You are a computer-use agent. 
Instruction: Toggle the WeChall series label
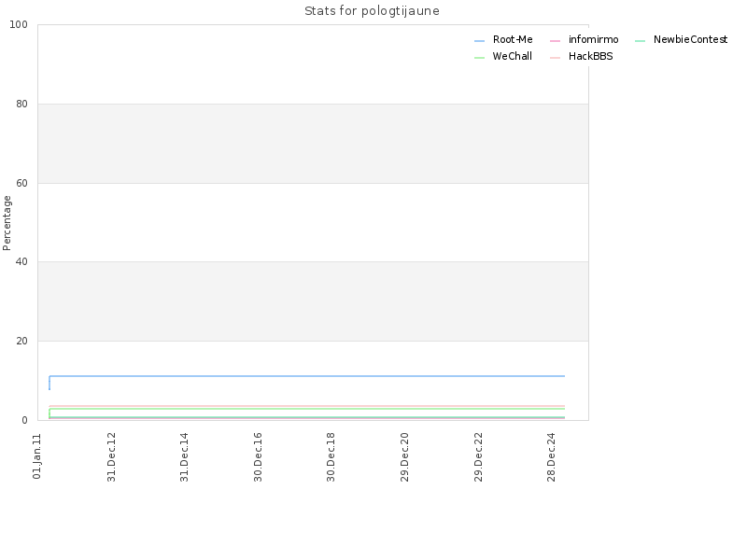click(x=512, y=56)
